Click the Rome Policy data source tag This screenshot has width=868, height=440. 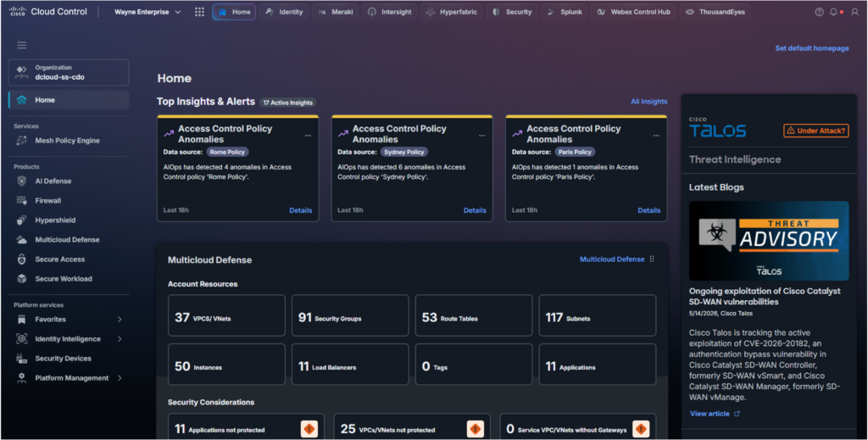point(227,152)
